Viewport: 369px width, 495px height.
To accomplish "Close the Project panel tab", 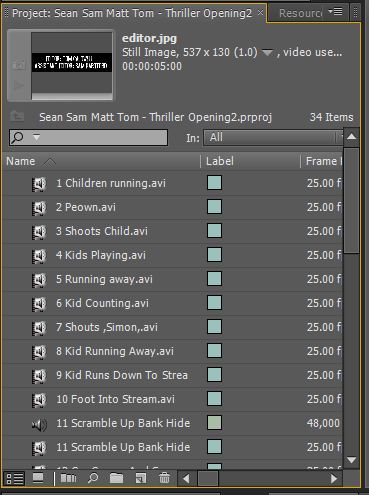I will point(260,13).
